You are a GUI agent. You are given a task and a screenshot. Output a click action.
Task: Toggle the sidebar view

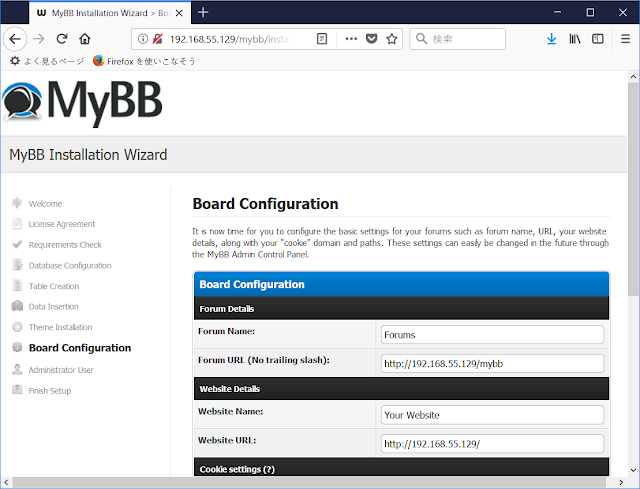598,39
